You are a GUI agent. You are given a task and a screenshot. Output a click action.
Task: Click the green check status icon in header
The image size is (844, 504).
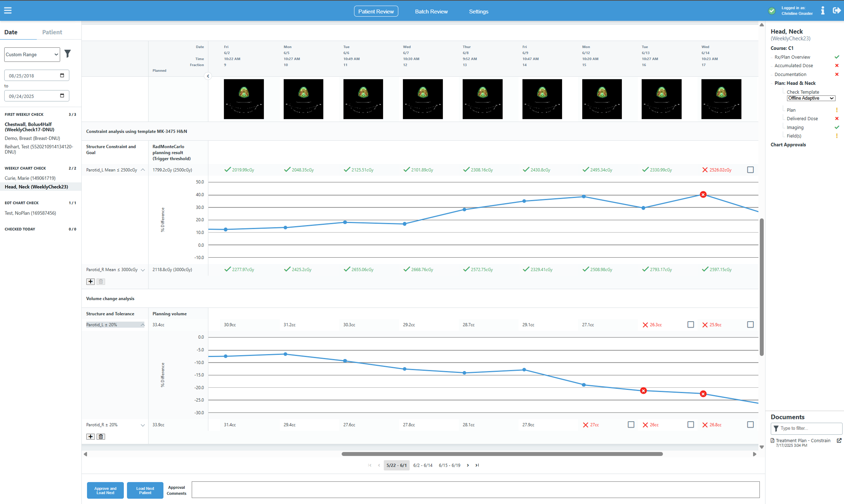pos(772,11)
